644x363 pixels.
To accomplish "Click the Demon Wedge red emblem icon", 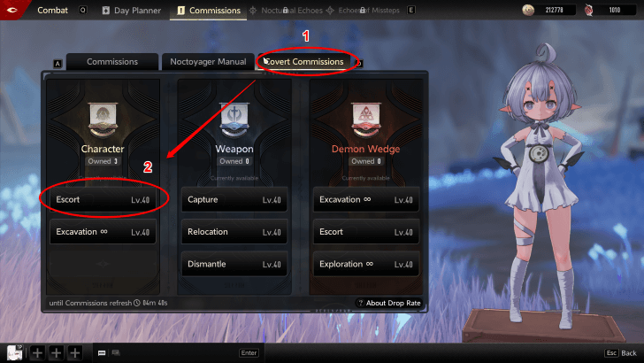I will click(365, 120).
